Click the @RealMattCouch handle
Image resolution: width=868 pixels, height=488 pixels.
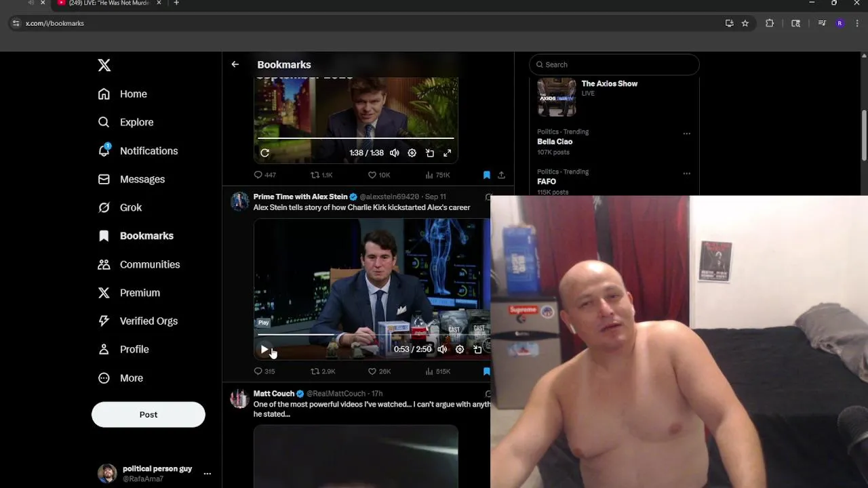coord(336,393)
